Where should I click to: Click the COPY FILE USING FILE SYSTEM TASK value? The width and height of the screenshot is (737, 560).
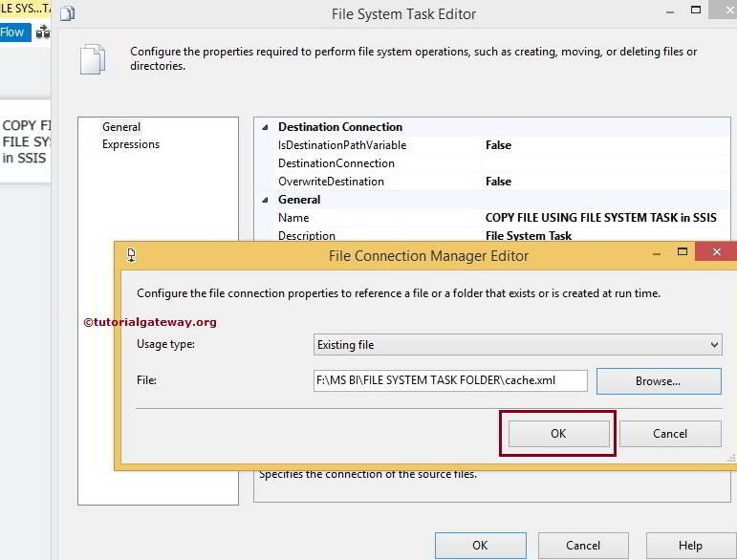pyautogui.click(x=600, y=218)
